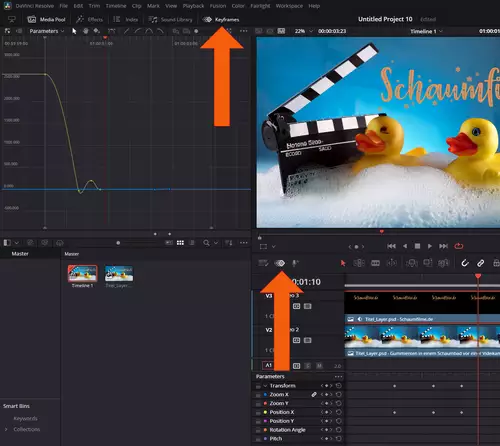This screenshot has width=500, height=446.
Task: Click the timeline playhead marker
Action: point(478,276)
